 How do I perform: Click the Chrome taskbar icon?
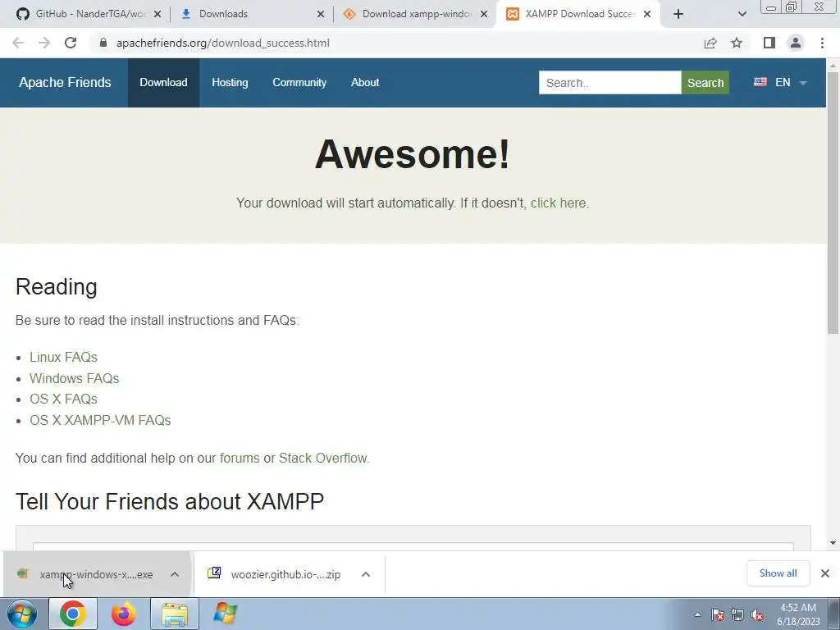coord(73,614)
